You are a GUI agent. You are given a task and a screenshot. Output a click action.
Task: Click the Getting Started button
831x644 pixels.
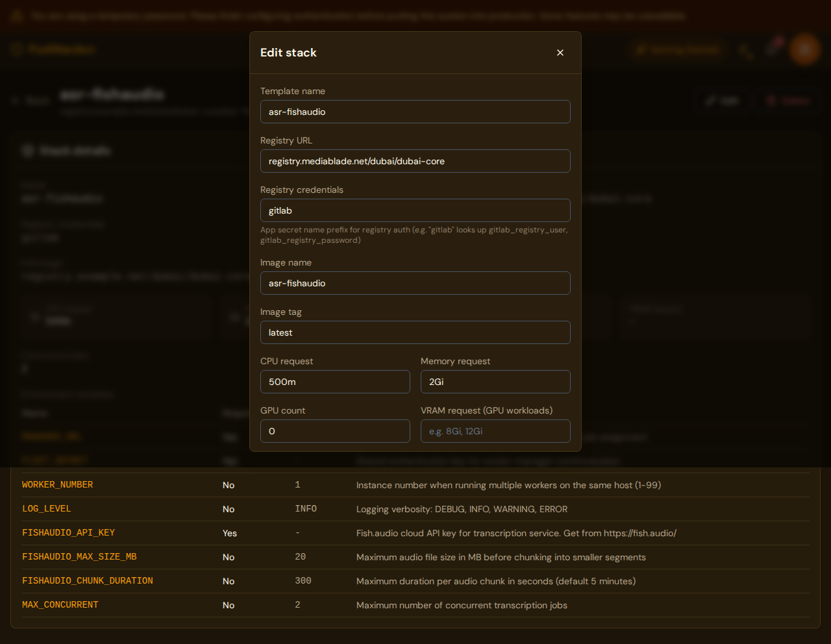tap(677, 49)
